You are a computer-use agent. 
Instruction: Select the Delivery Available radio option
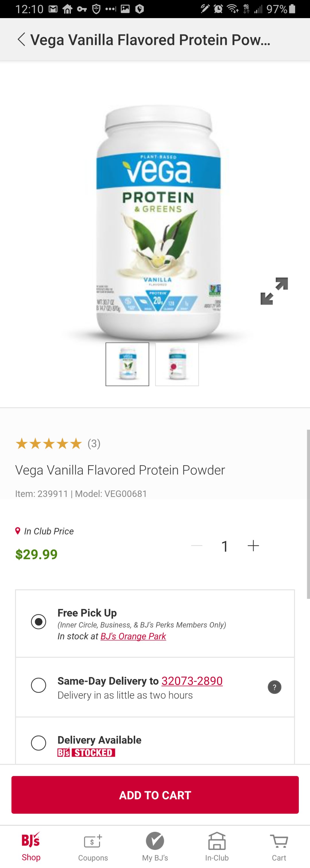coord(39,743)
